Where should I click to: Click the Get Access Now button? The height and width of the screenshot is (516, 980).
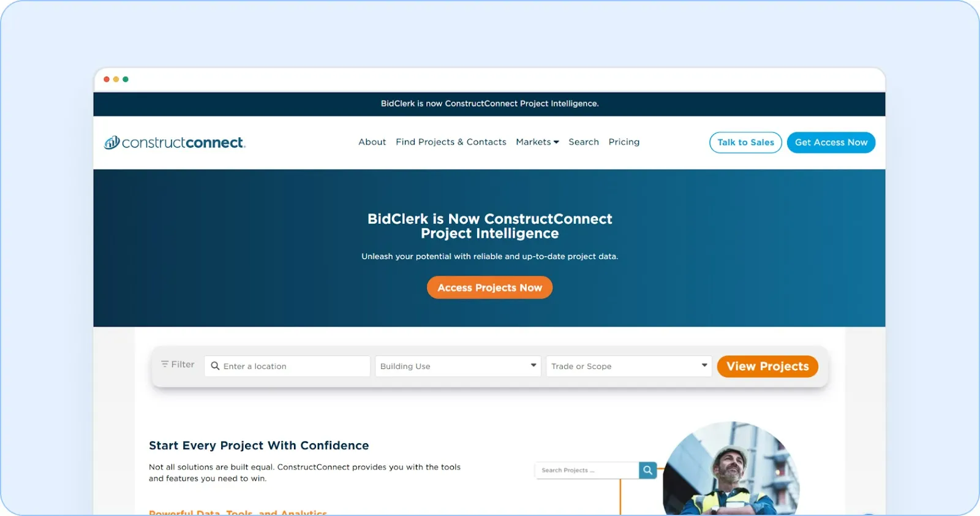(x=831, y=142)
